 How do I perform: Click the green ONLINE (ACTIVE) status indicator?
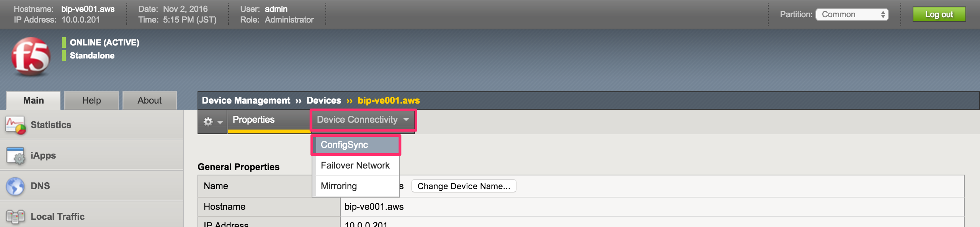click(x=64, y=42)
